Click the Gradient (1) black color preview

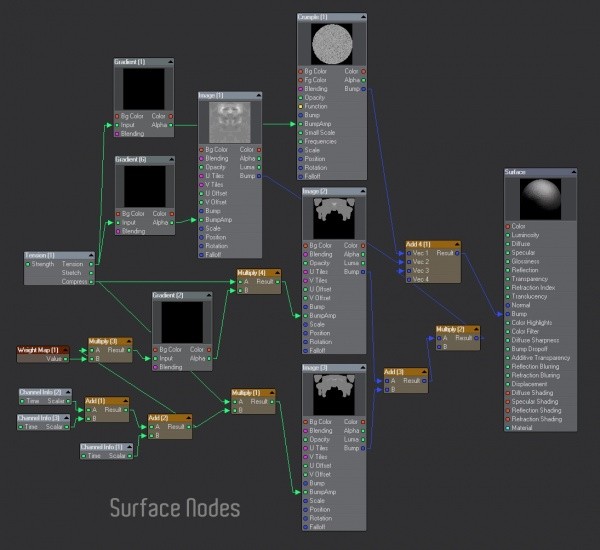click(143, 89)
